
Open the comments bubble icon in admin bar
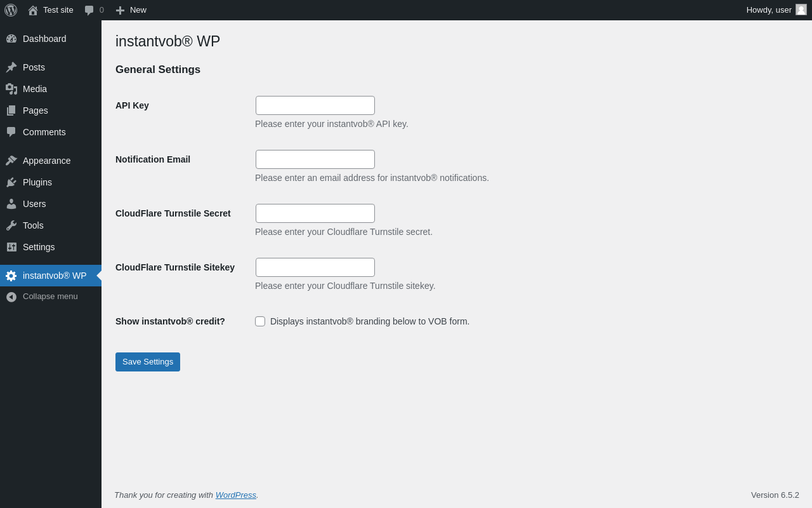pyautogui.click(x=89, y=10)
